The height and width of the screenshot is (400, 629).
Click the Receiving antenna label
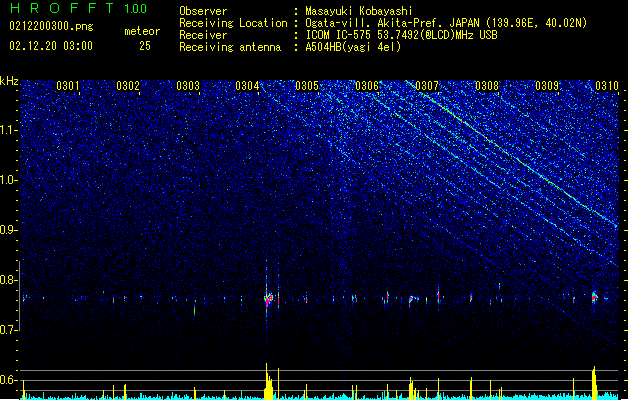tap(230, 47)
